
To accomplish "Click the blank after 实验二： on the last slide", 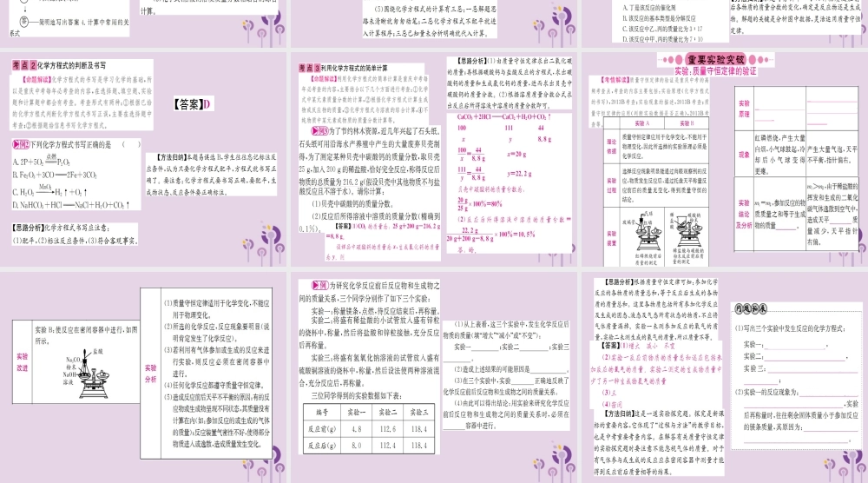I will [805, 357].
